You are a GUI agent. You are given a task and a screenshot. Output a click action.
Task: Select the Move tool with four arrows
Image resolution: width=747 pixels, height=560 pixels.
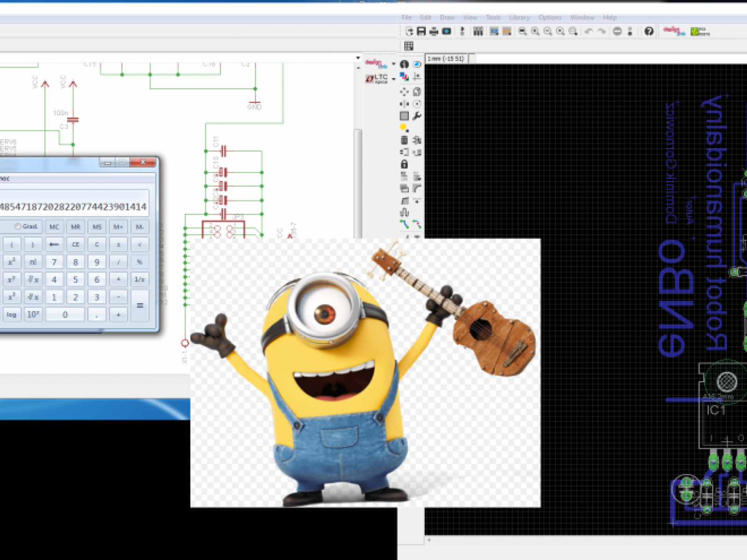tap(404, 92)
